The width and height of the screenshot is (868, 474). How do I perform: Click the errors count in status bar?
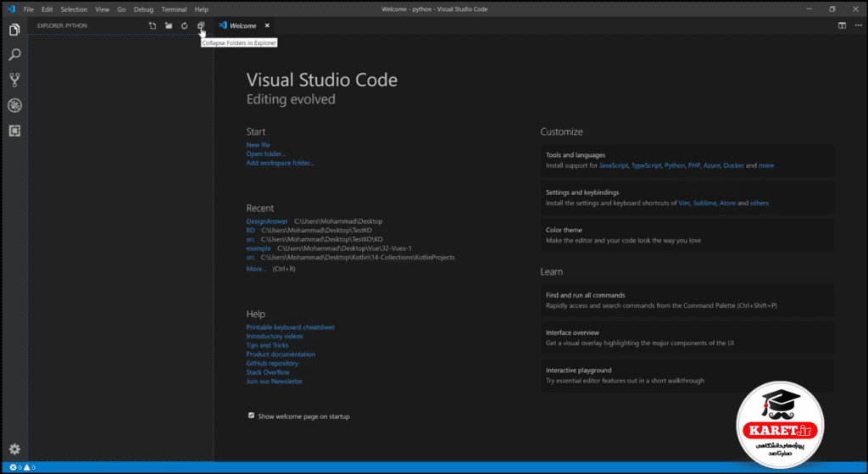pos(15,467)
